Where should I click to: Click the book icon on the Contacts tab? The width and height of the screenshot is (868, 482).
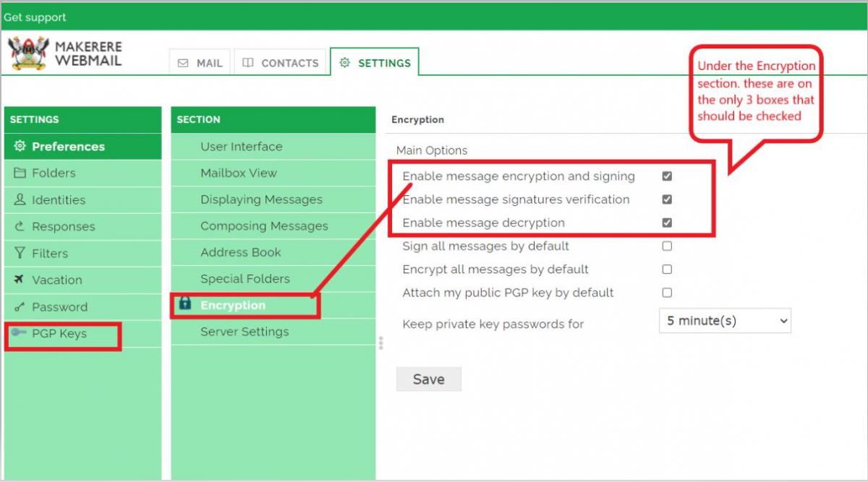click(247, 63)
